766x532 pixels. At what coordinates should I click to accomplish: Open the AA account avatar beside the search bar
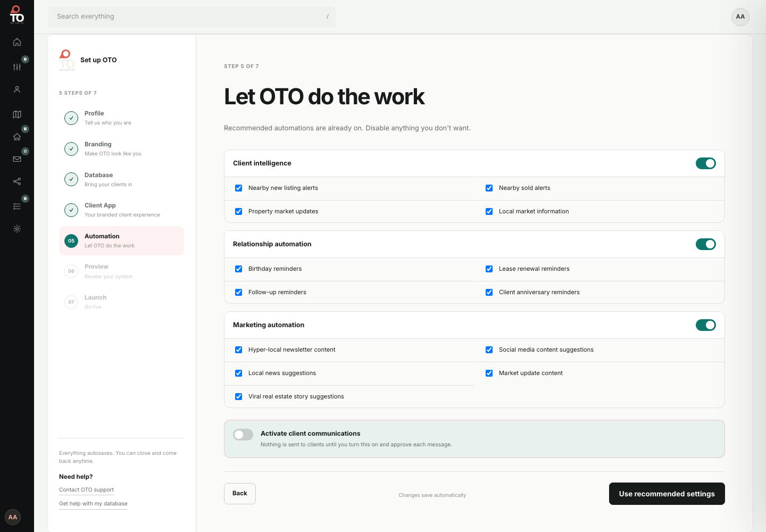click(x=740, y=17)
